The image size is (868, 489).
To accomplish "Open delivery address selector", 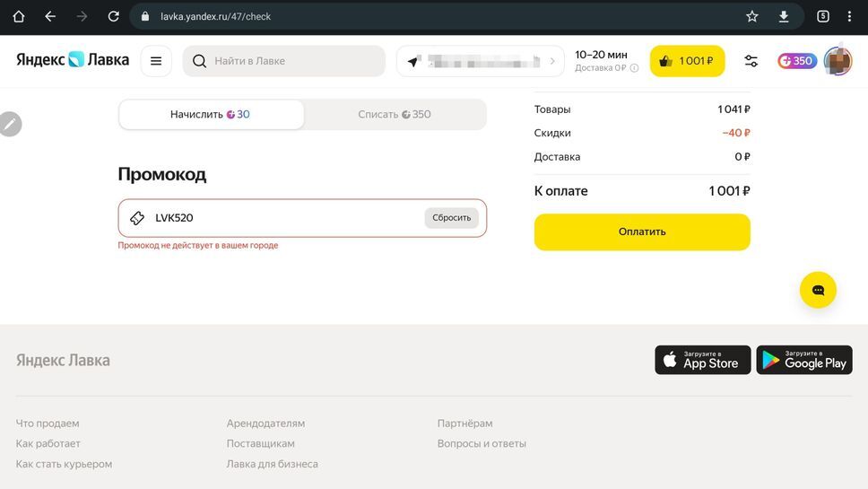I will coord(481,61).
